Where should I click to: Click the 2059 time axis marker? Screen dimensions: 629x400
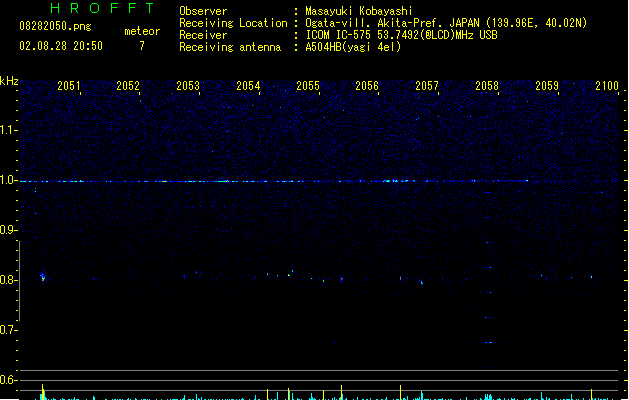(x=547, y=86)
